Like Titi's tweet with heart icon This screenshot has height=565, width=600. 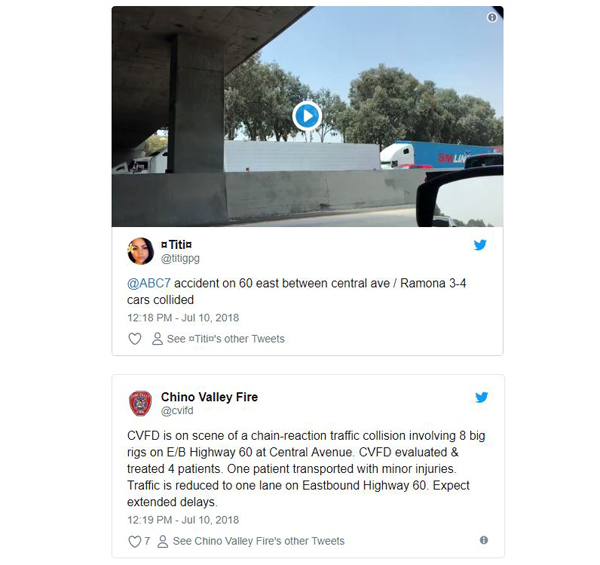click(134, 339)
